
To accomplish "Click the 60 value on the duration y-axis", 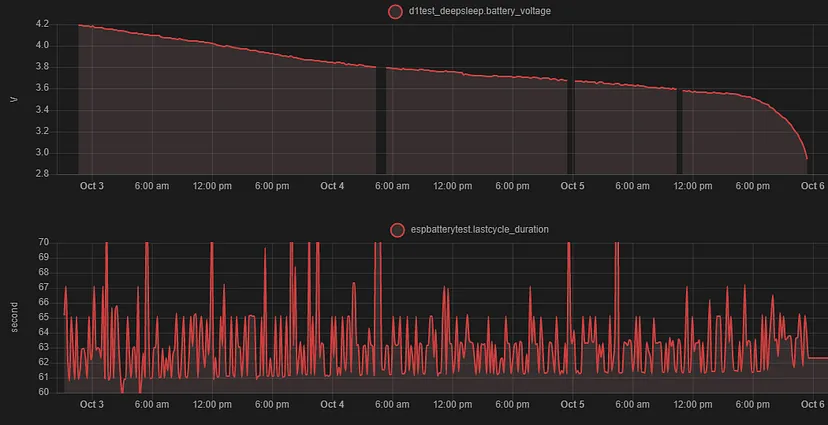I will pyautogui.click(x=43, y=392).
